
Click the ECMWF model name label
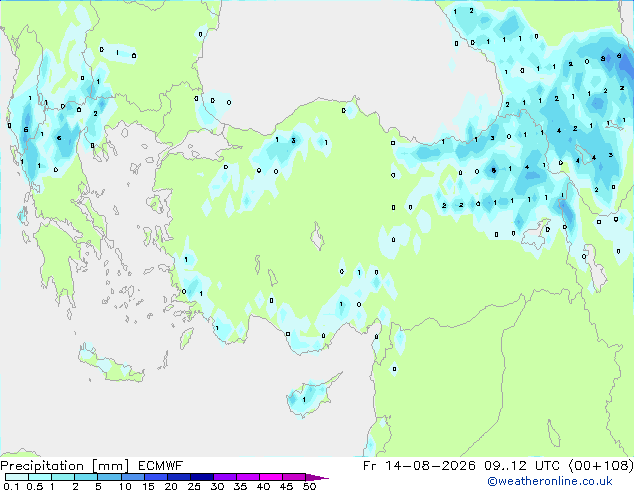[161, 466]
